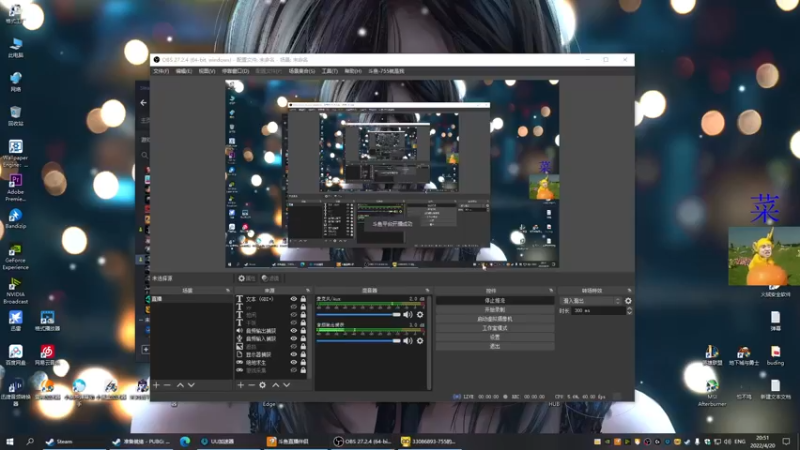Click the source filters button
Viewport: 800px width, 450px height.
tap(270, 279)
